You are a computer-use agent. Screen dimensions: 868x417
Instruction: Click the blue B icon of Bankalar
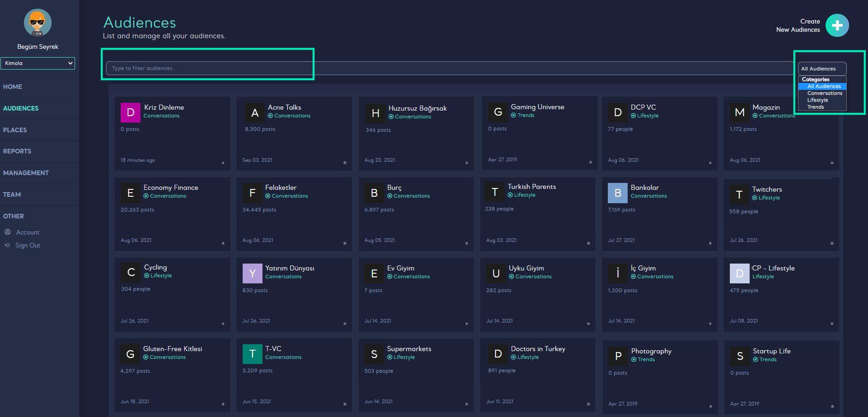[618, 193]
